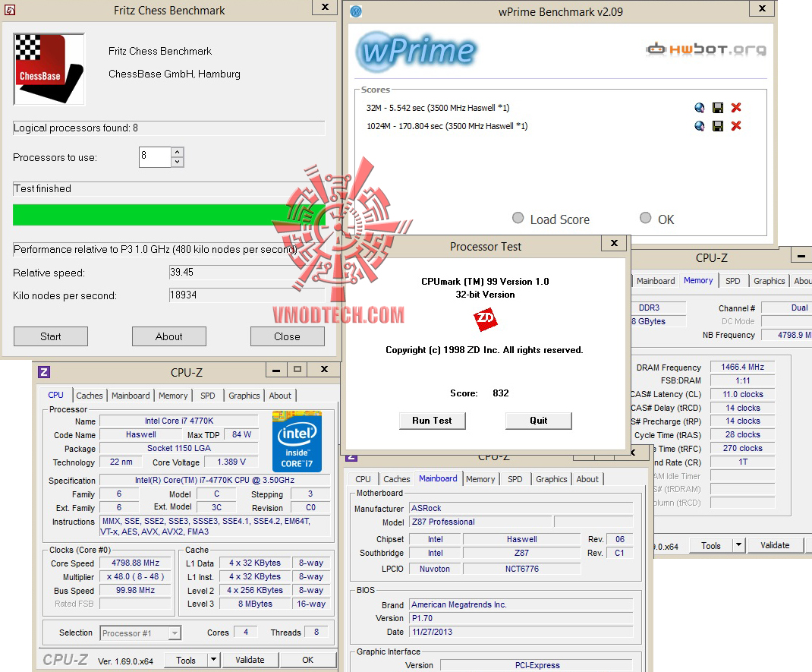Click Tools button in CPU-Z Memory window
The image size is (812, 672).
point(711,545)
